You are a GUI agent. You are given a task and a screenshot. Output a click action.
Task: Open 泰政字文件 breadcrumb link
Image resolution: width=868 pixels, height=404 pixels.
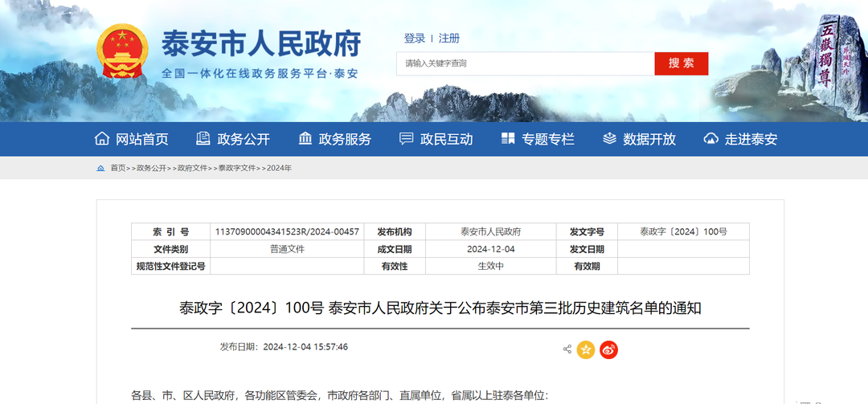point(236,168)
